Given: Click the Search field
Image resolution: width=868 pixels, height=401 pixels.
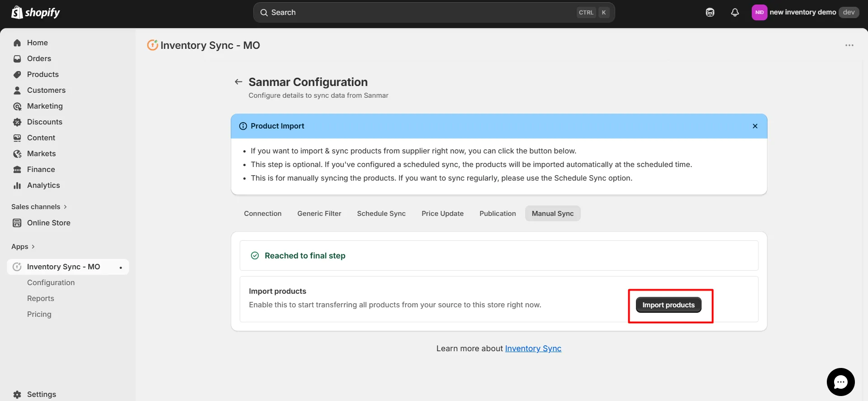Looking at the screenshot, I should point(434,13).
